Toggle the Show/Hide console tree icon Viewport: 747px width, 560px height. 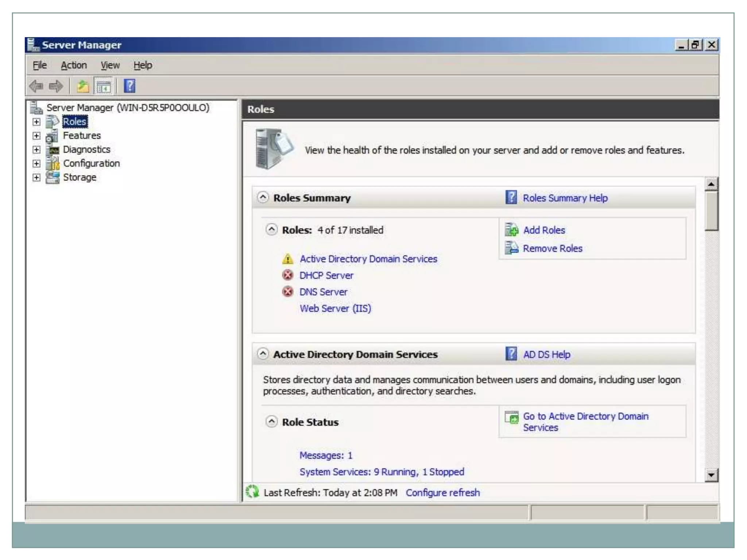(104, 87)
